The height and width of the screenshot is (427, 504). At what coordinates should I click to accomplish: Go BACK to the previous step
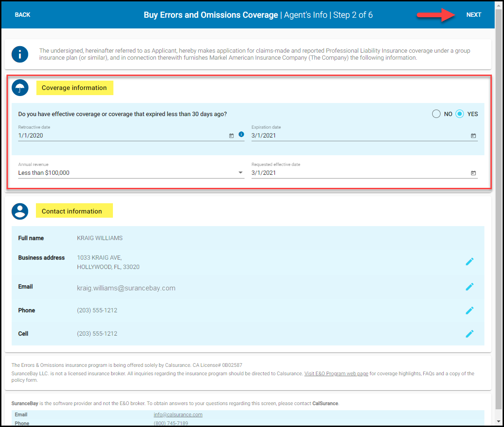tap(22, 15)
